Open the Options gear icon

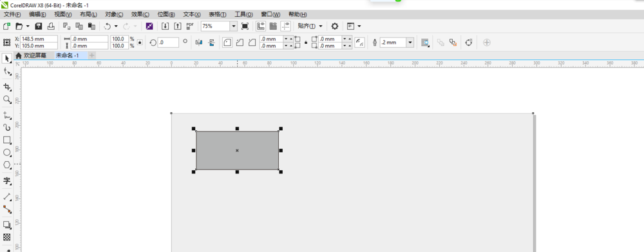click(x=335, y=26)
